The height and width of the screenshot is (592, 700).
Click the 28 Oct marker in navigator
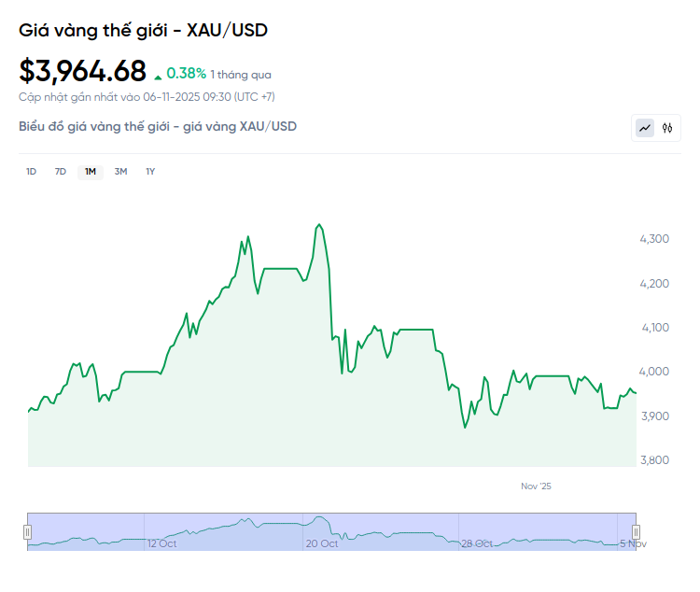[476, 543]
